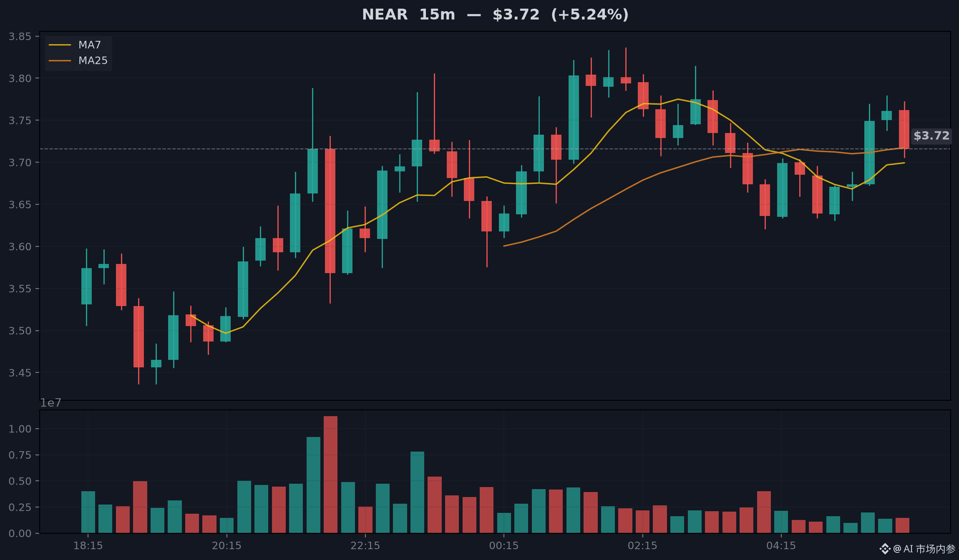
Task: Click the (+5.24%) change in the title
Action: [590, 15]
